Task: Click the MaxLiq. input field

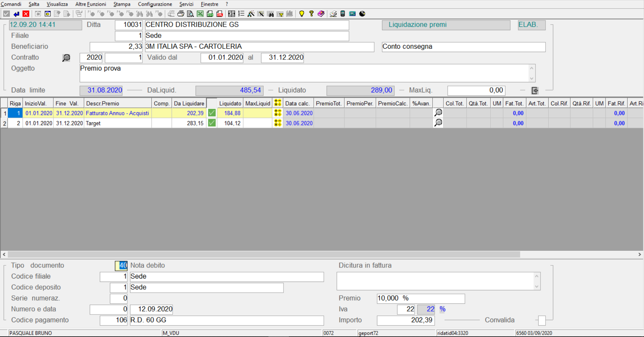Action: [x=476, y=90]
